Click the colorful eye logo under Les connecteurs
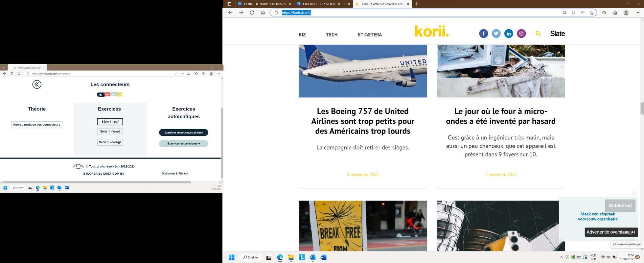Image resolution: width=644 pixels, height=263 pixels. tap(110, 94)
